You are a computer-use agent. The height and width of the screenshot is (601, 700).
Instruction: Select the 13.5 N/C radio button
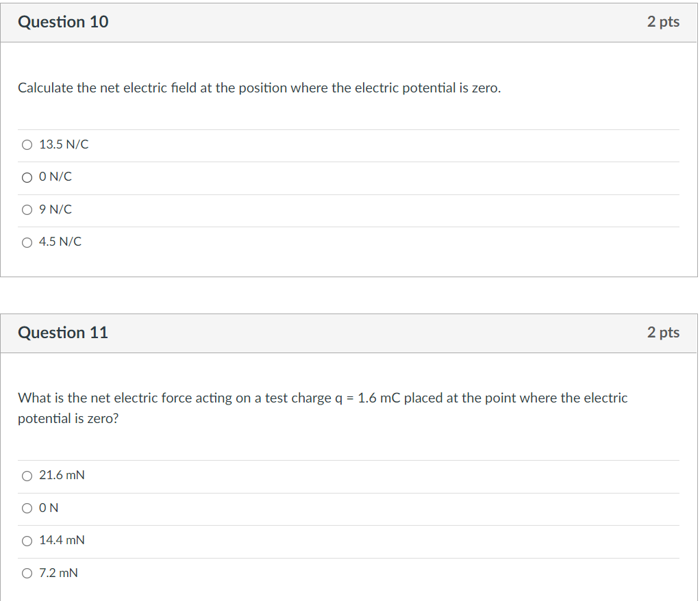tap(27, 144)
